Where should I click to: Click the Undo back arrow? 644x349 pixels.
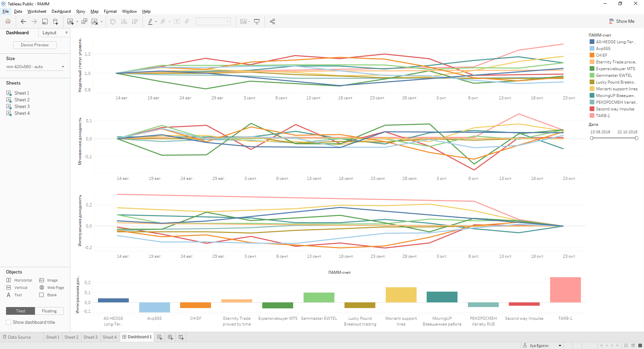click(x=23, y=21)
